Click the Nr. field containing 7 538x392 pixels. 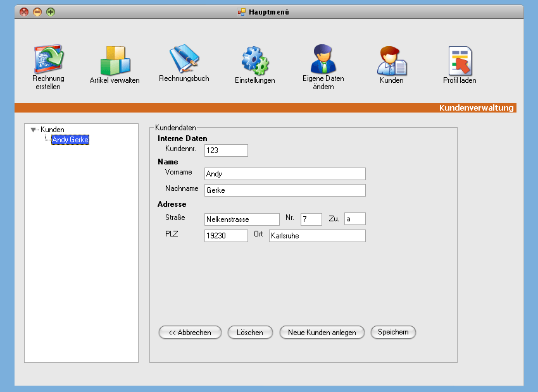pos(311,219)
